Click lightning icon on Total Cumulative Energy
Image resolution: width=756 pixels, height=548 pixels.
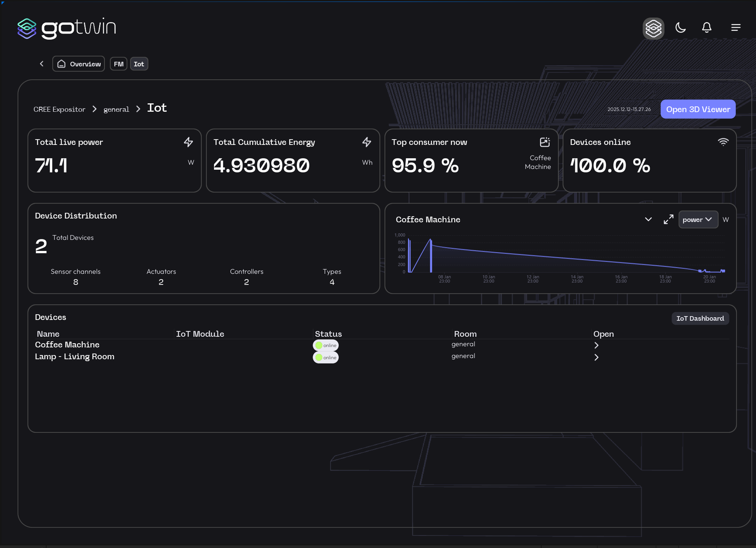tap(367, 142)
